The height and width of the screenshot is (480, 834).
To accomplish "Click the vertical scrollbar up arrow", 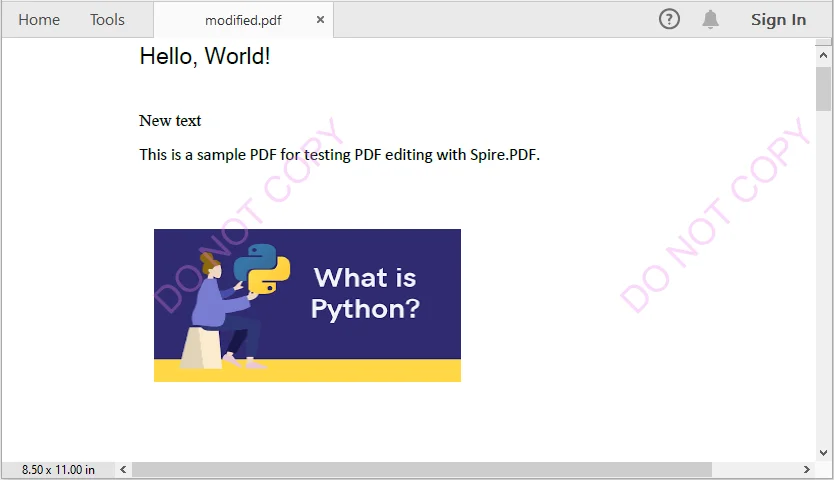I will [x=823, y=55].
